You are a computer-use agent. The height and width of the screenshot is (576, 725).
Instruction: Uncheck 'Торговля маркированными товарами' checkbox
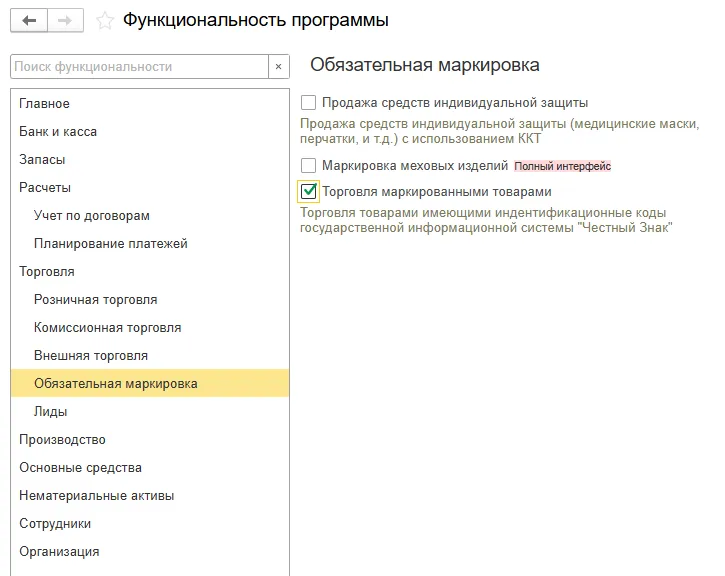coord(308,191)
